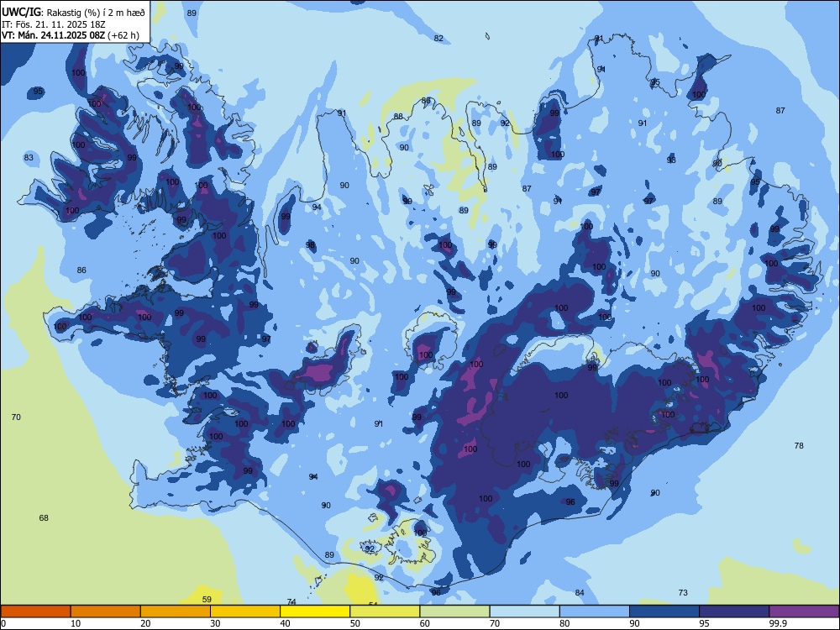Click the title 'UWC/IG: Rakastig (%) í 2 m hæð'

[x=73, y=13]
